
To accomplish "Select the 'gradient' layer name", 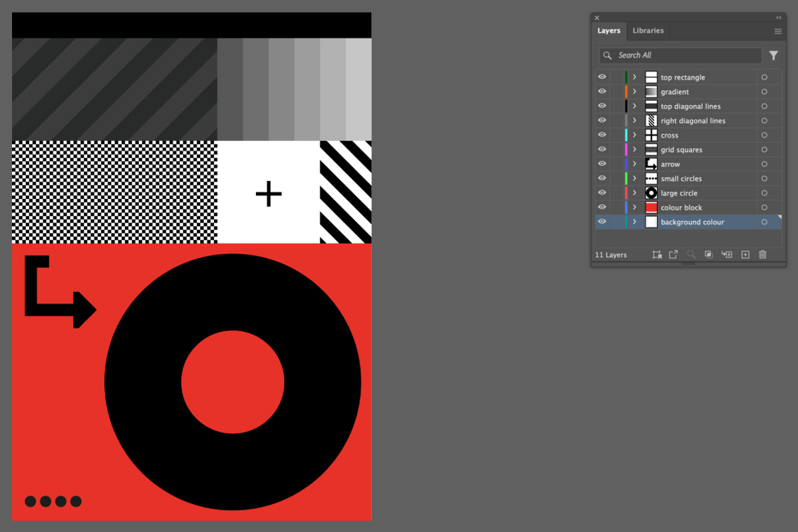I will pyautogui.click(x=675, y=92).
